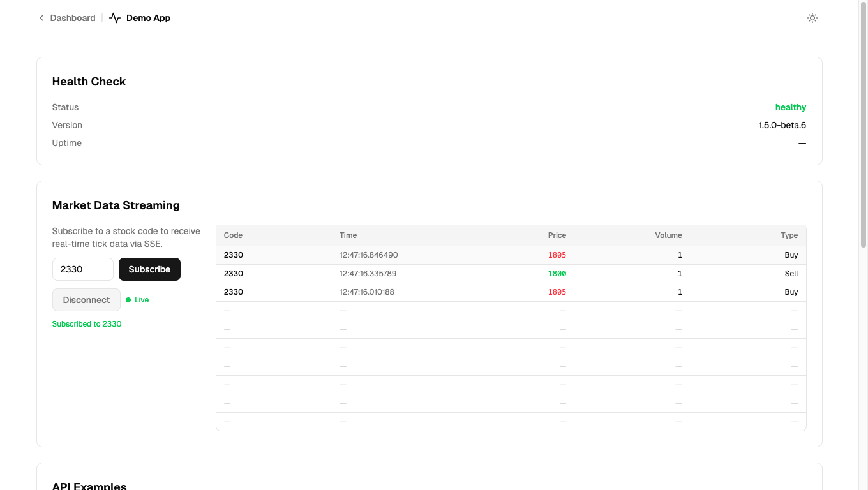Click the Time column header
Screen dimensions: 868x490
coord(348,235)
